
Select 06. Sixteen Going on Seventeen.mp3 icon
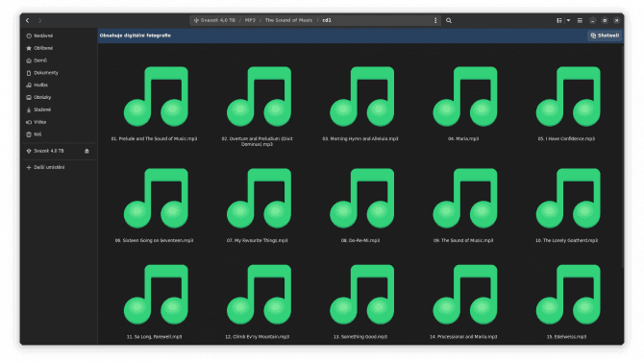pyautogui.click(x=156, y=199)
